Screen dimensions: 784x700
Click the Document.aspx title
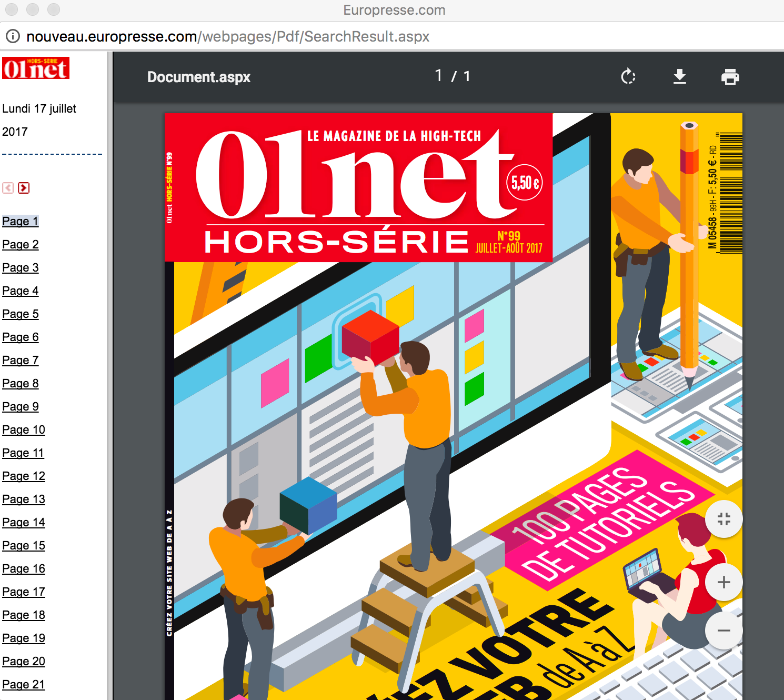[x=199, y=77]
